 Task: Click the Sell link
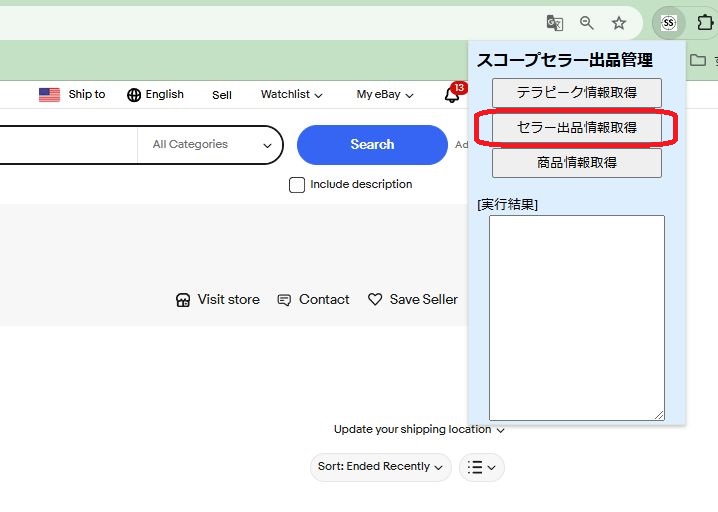tap(222, 95)
